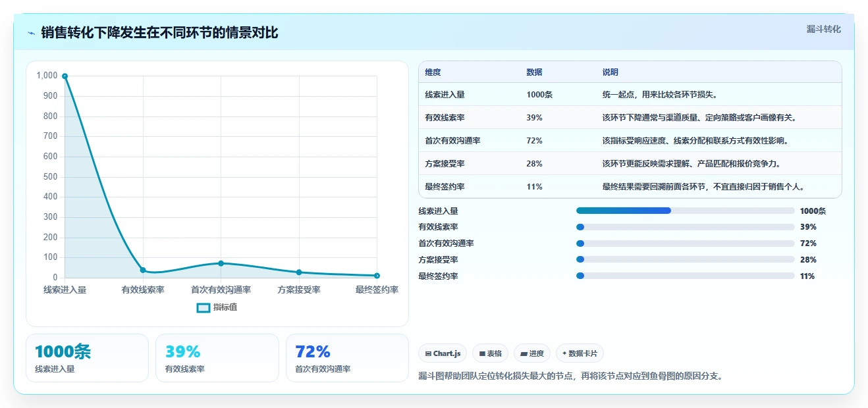Click the 28% value in the table
The width and height of the screenshot is (868, 408).
coord(535,164)
